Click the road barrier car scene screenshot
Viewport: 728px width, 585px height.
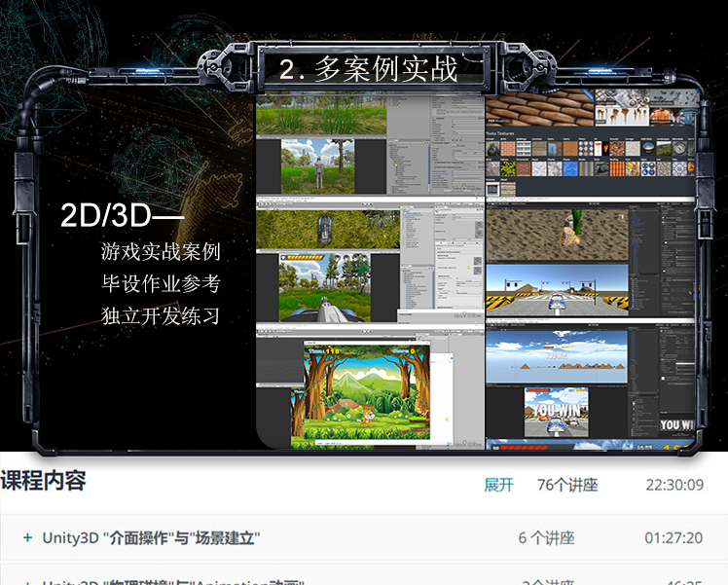[x=557, y=290]
